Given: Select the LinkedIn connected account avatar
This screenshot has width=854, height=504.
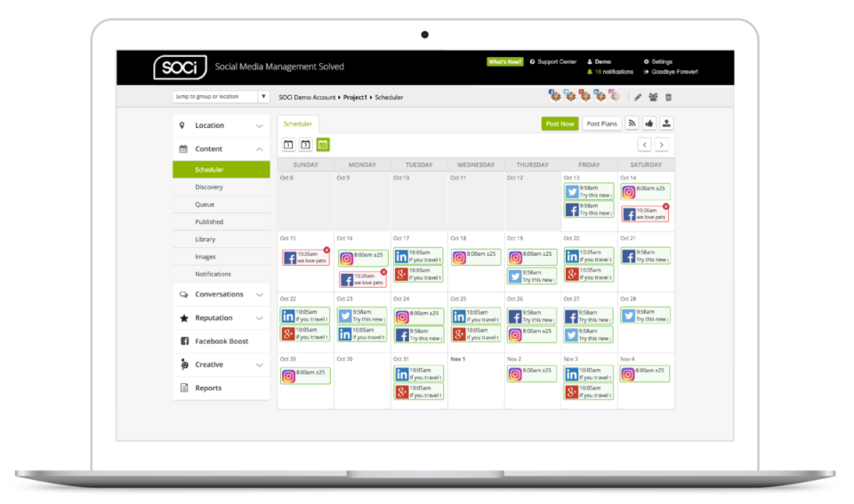Looking at the screenshot, I should point(600,96).
